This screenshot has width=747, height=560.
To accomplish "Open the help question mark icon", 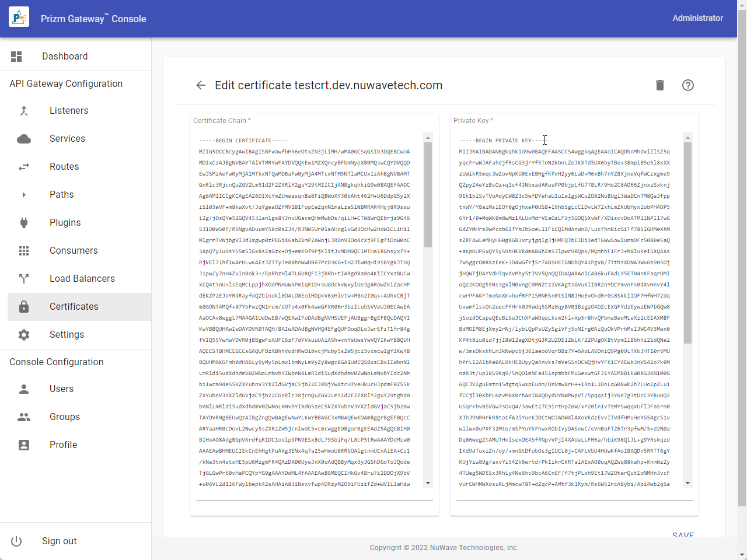I will (688, 85).
